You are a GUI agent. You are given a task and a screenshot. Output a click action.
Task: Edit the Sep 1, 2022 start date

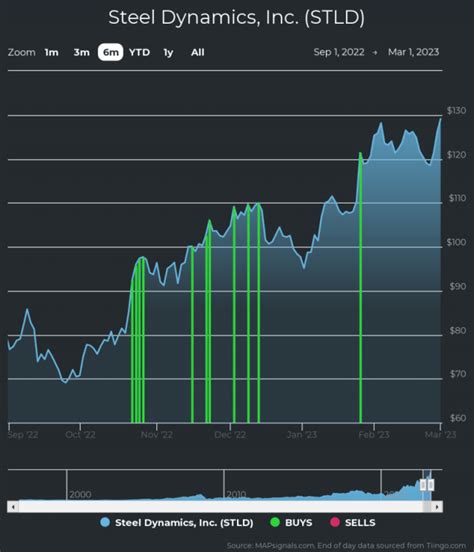(339, 52)
